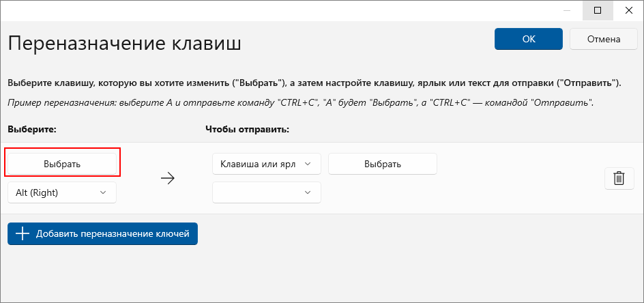Close the window with the X icon

(x=628, y=11)
